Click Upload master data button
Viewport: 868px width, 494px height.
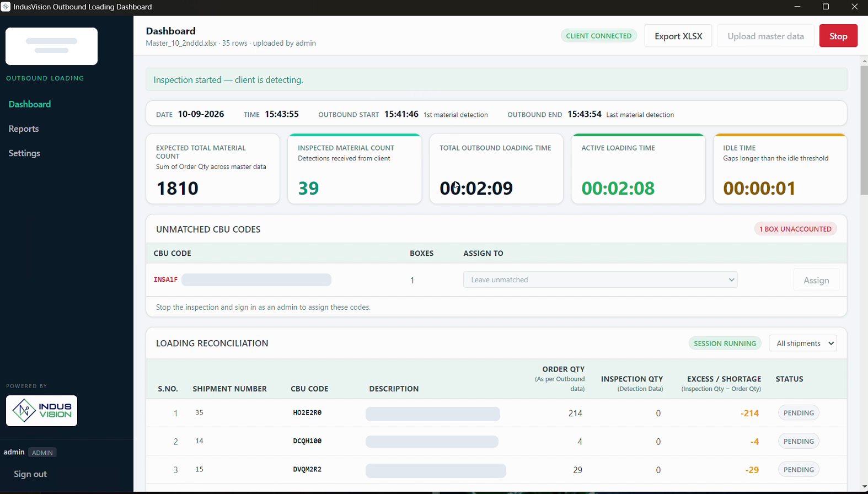pyautogui.click(x=765, y=36)
